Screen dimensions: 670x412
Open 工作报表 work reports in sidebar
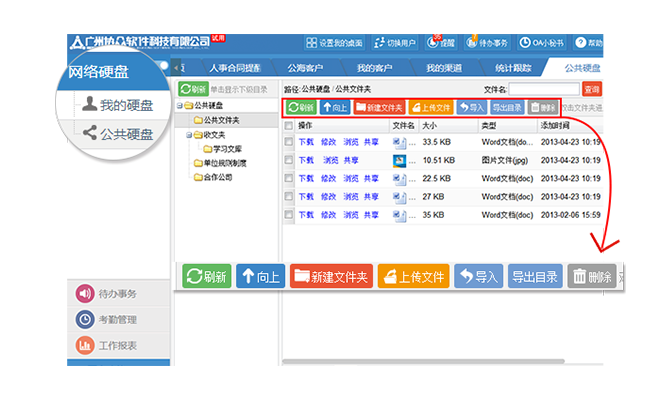(x=117, y=346)
